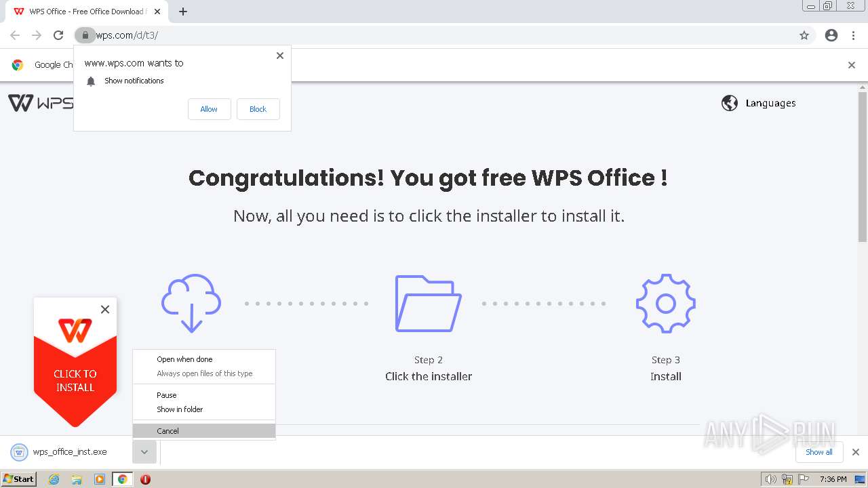The width and height of the screenshot is (868, 488).
Task: Click the wps_office_inst.exe download item
Action: (x=66, y=452)
